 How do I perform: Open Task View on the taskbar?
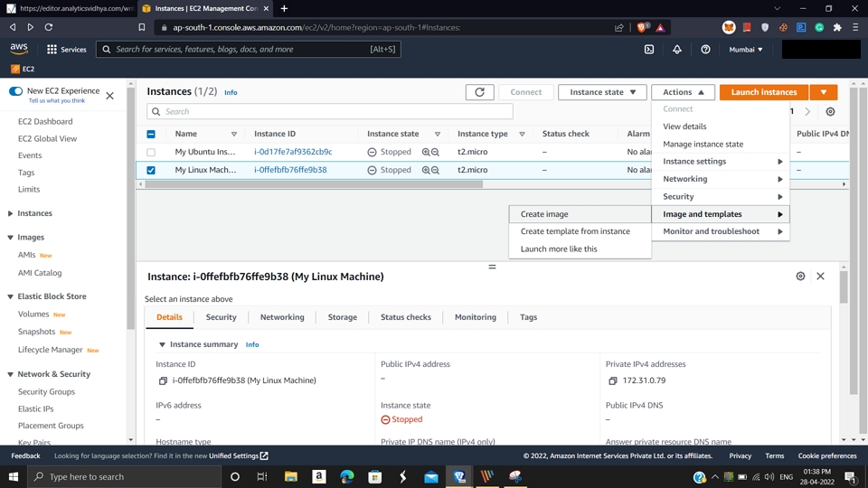pos(262,476)
